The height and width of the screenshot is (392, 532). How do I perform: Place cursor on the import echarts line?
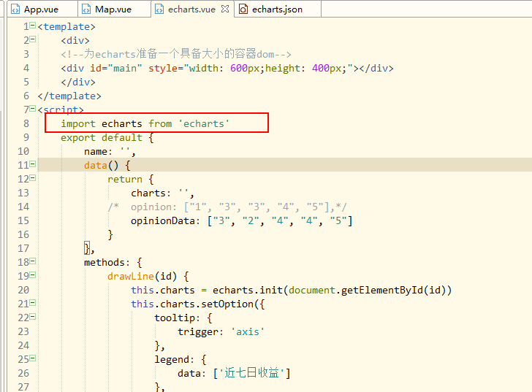(145, 123)
